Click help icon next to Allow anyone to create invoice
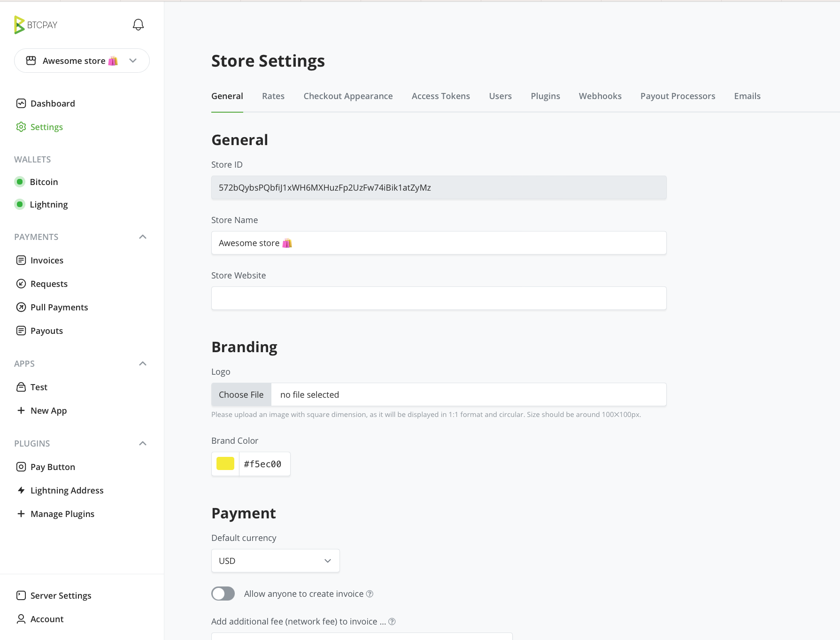Image resolution: width=840 pixels, height=640 pixels. point(370,594)
